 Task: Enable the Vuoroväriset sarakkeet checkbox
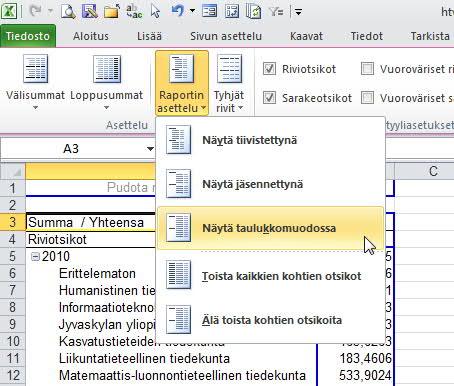point(367,98)
